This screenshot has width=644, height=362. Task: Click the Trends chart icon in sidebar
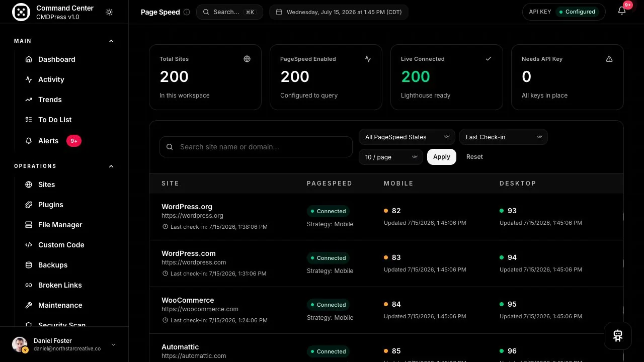29,100
